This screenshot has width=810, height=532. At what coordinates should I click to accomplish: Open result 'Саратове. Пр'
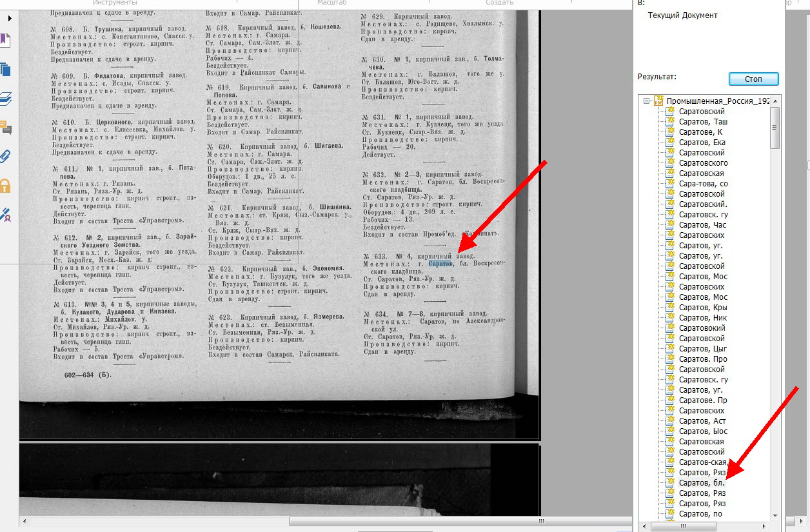tap(703, 400)
